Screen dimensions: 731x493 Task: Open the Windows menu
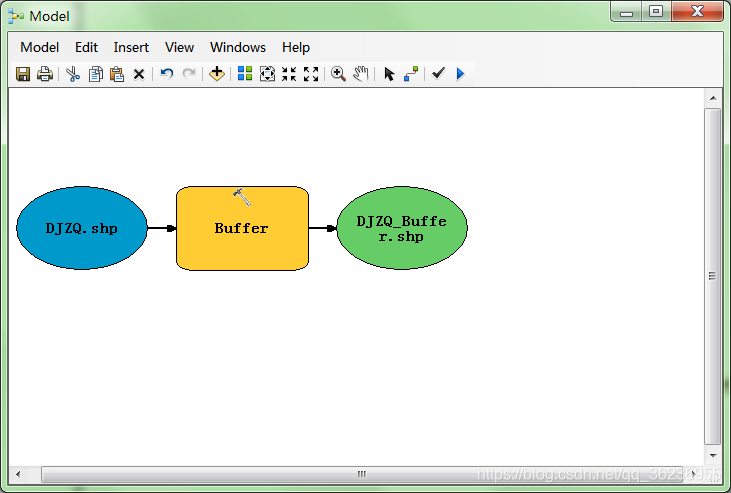coord(238,48)
